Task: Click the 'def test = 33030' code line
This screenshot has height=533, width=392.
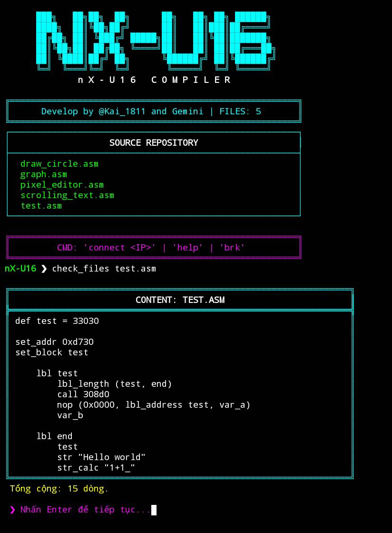Action: click(x=57, y=321)
